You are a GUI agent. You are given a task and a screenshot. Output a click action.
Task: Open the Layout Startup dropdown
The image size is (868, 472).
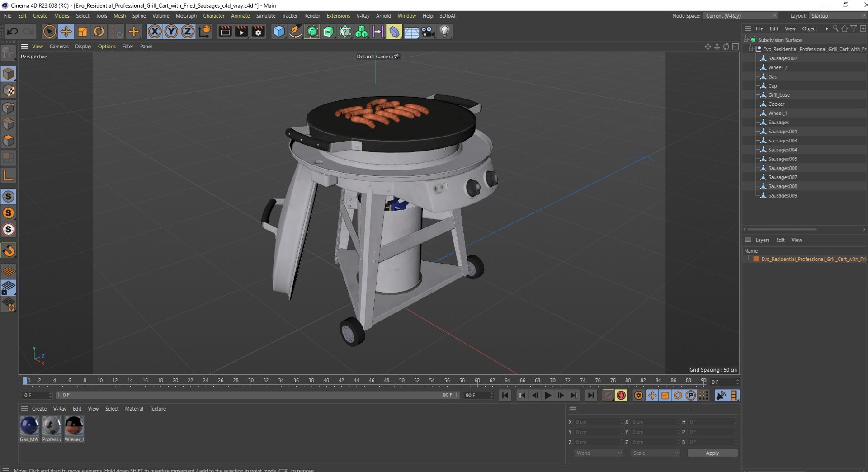coord(837,16)
